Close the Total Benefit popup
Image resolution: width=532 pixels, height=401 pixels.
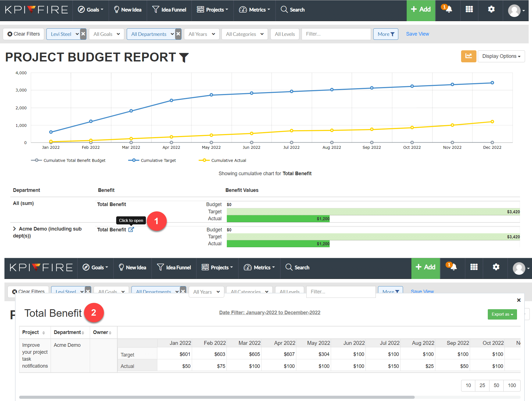(x=519, y=300)
